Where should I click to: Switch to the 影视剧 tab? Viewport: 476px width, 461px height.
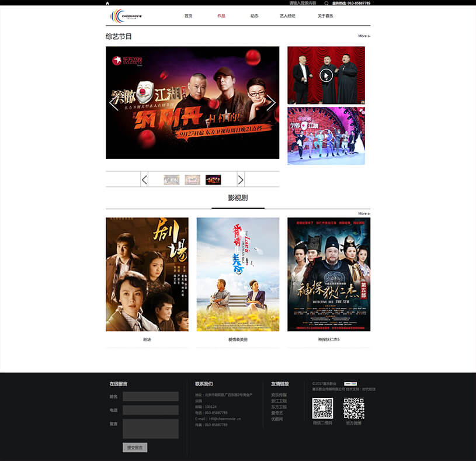coord(238,198)
